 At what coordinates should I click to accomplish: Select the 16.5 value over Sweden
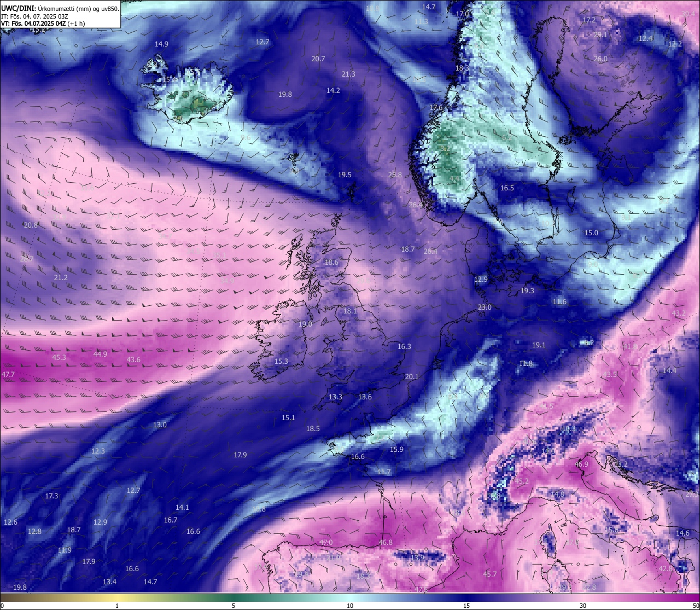507,188
